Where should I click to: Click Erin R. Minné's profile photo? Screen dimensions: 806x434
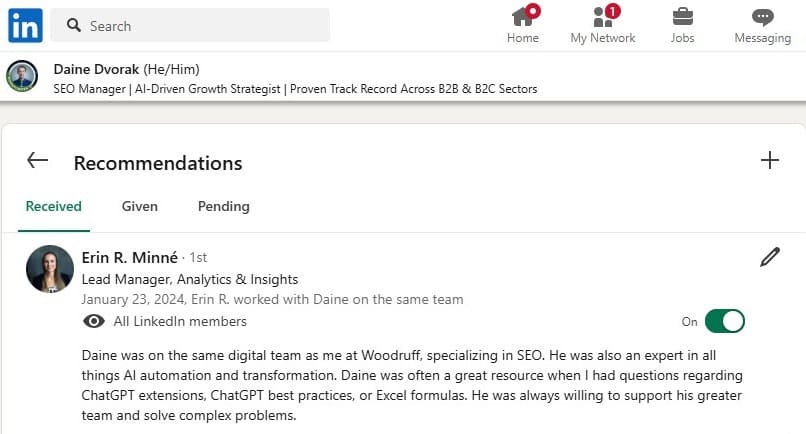click(x=50, y=269)
